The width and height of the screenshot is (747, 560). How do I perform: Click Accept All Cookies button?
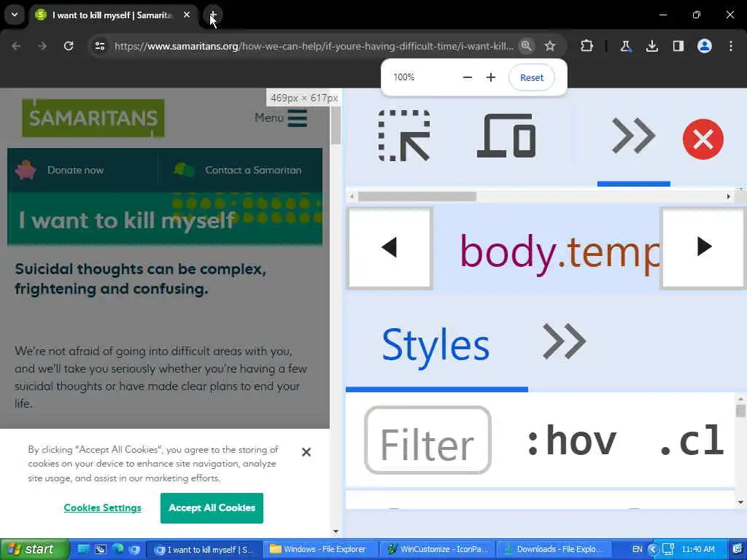pos(212,508)
